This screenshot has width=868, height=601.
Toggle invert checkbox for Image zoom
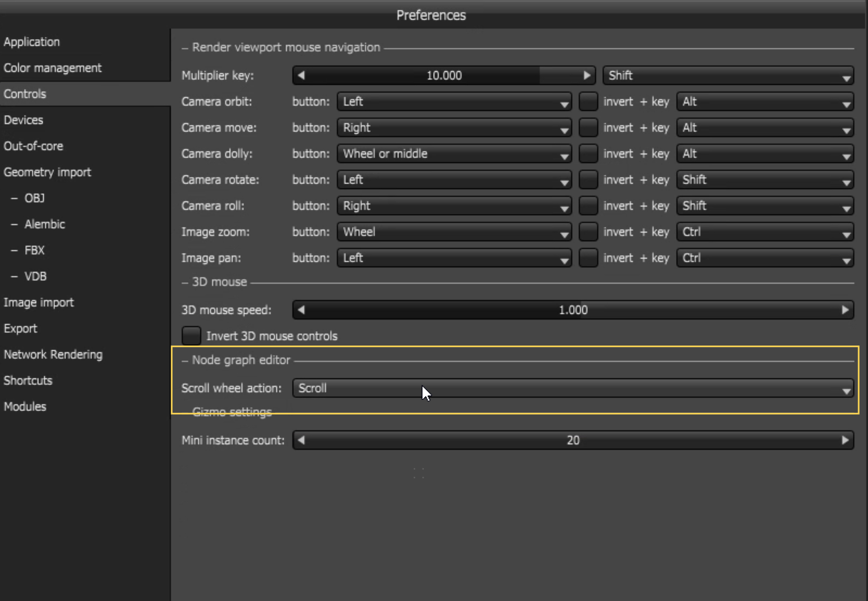pos(588,232)
